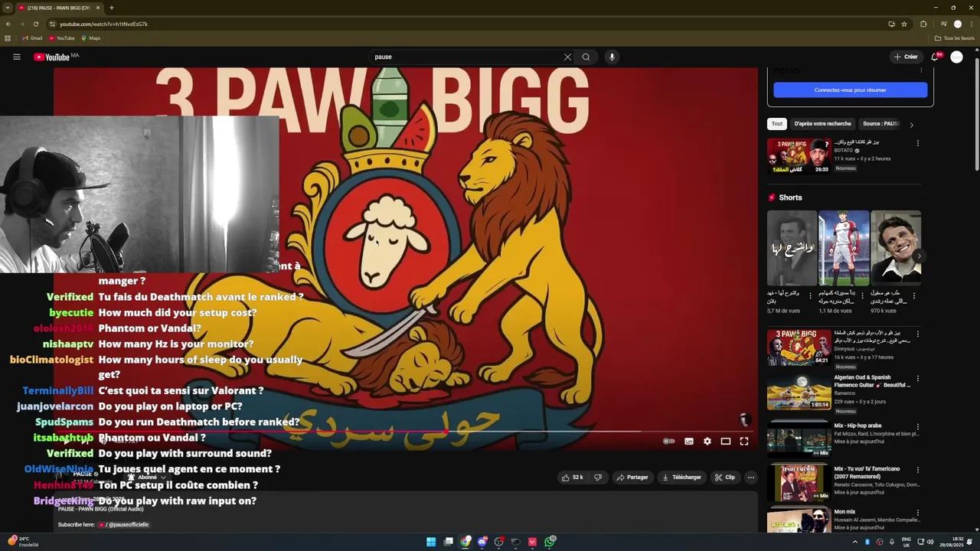Viewport: 980px width, 551px height.
Task: Start voice search with microphone icon
Action: [x=611, y=57]
